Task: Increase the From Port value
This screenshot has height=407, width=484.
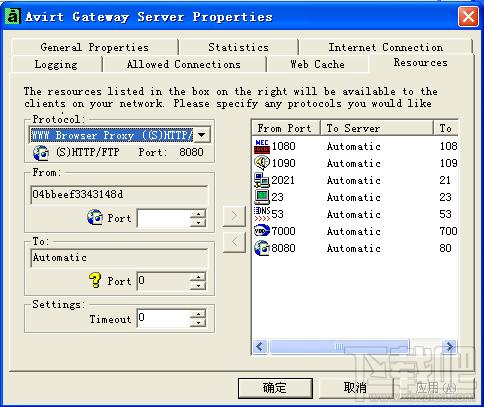Action: click(198, 214)
